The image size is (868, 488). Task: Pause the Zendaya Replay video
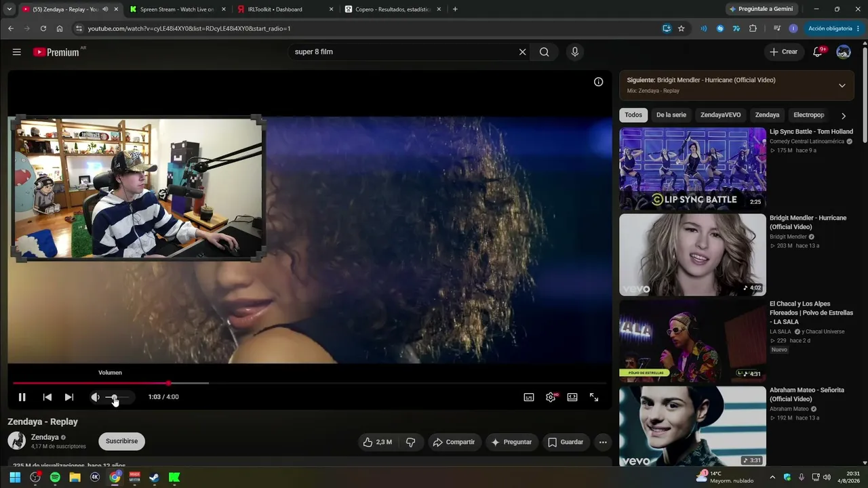(x=22, y=397)
